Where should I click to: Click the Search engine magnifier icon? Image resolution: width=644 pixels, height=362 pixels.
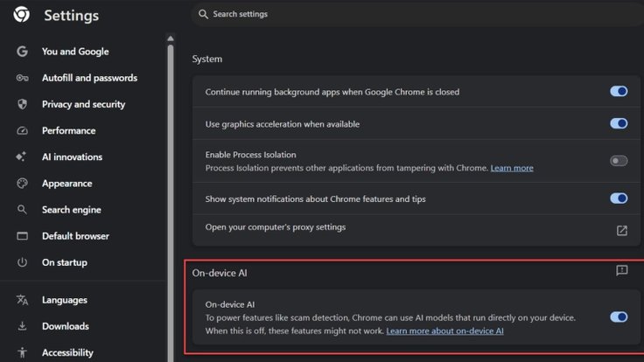[x=22, y=210]
